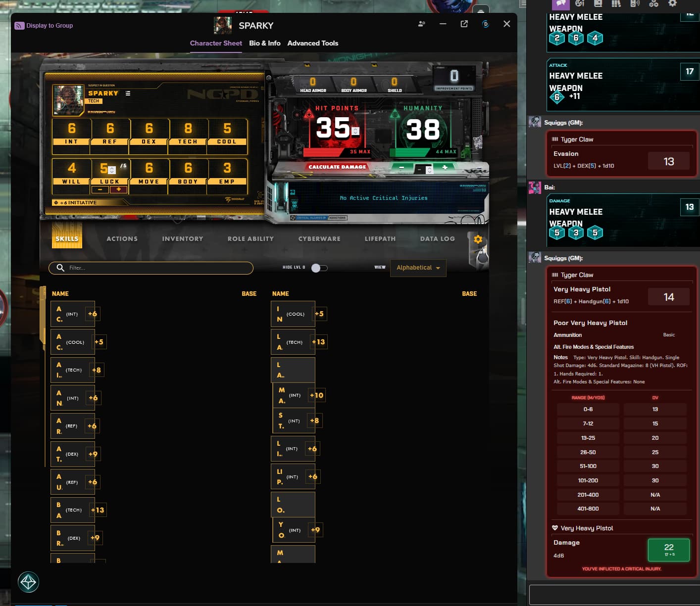Open the Journal sidebar tab
The height and width of the screenshot is (606, 700).
pos(598,3)
